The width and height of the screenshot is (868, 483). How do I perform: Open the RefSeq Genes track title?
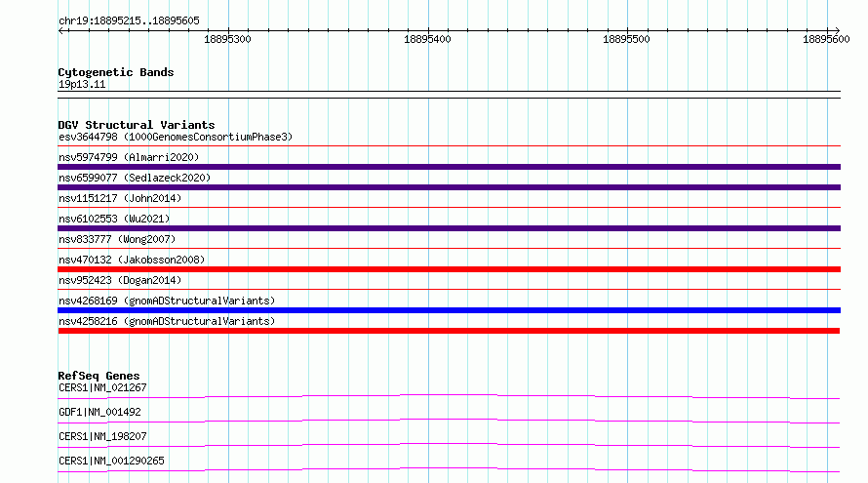coord(99,376)
